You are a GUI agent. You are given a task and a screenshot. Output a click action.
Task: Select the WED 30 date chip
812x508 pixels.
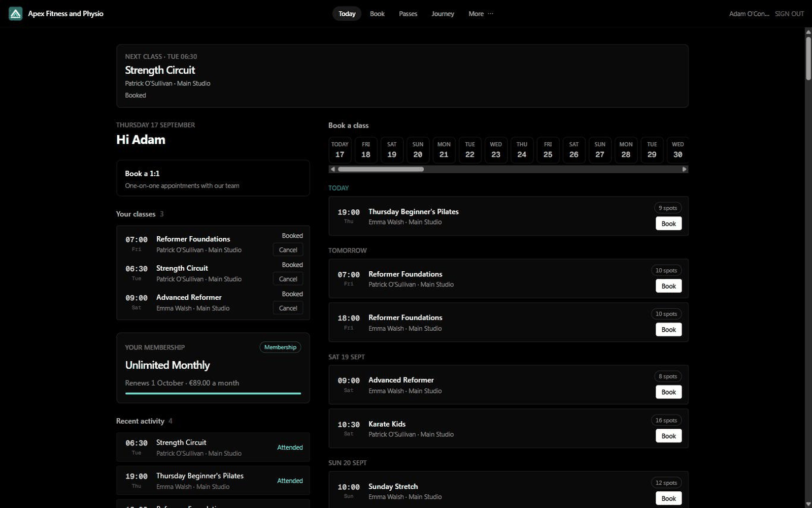tap(678, 150)
